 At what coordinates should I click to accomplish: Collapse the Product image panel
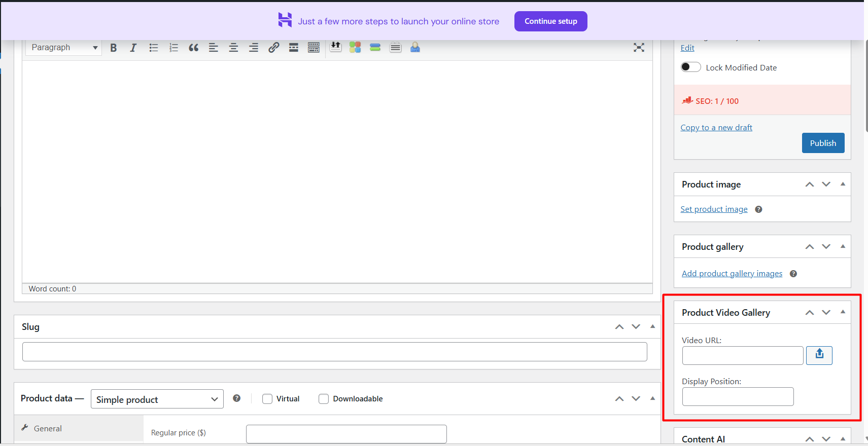click(843, 184)
